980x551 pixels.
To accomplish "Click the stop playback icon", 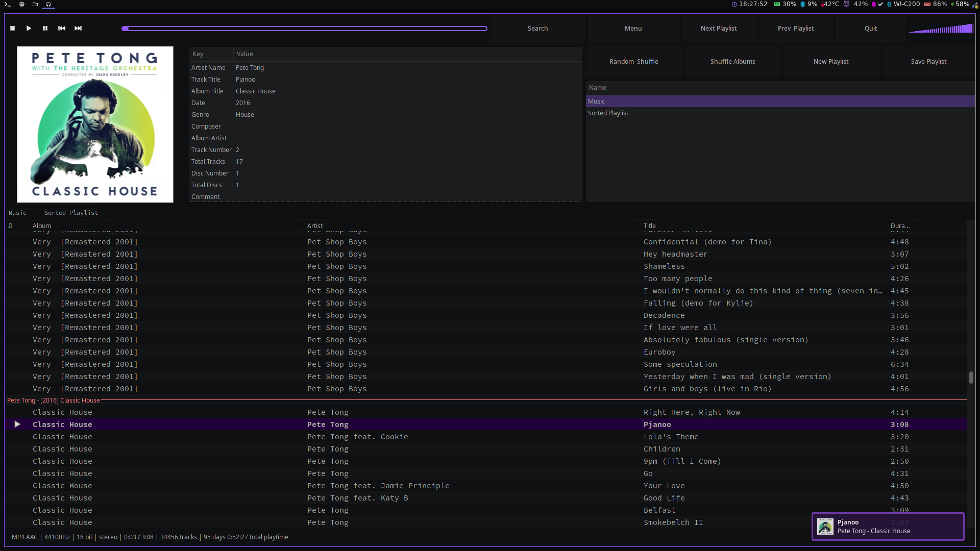I will click(x=12, y=29).
